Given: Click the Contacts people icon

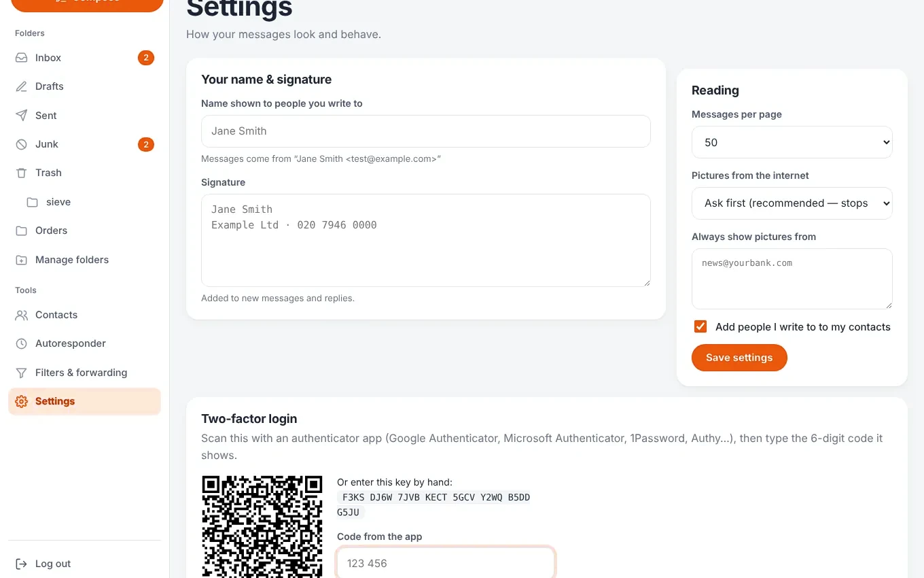Looking at the screenshot, I should pyautogui.click(x=22, y=315).
